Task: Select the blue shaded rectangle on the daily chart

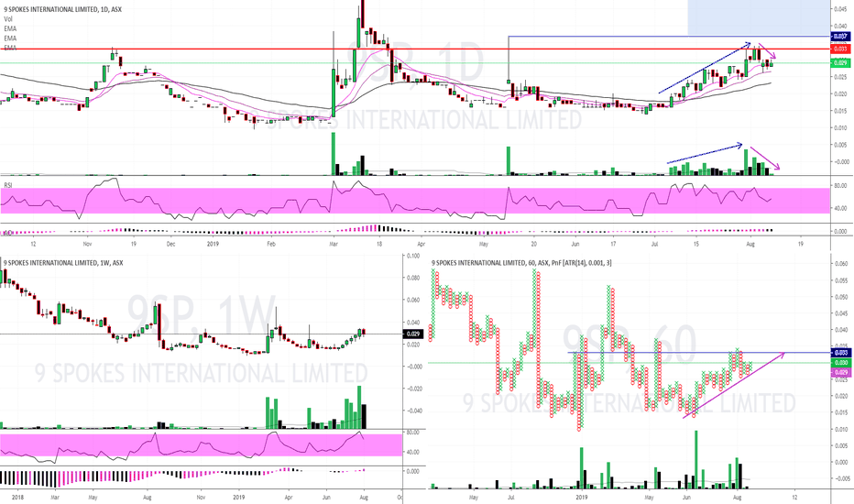Action: pos(759,17)
